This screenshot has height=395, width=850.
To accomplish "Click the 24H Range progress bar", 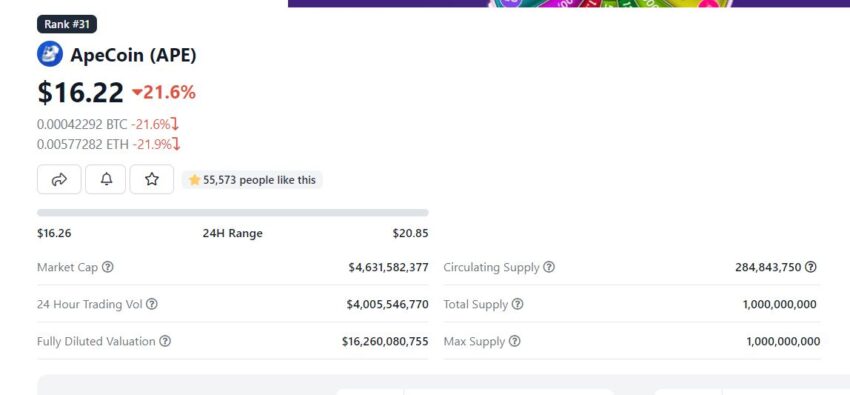I will pos(233,213).
